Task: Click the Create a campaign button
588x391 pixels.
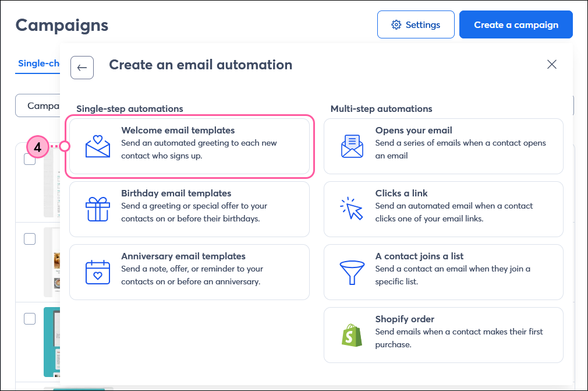Action: click(x=515, y=24)
